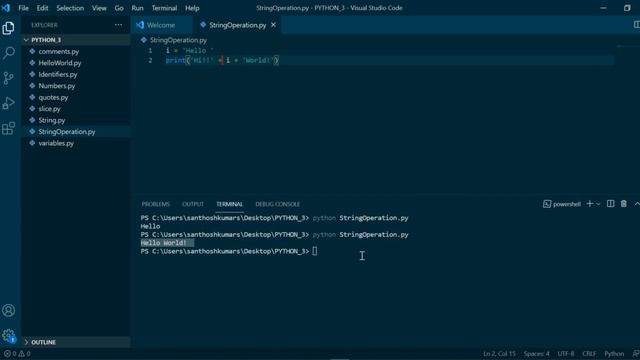Click the print statement on line 2
The image size is (640, 360).
[x=222, y=60]
